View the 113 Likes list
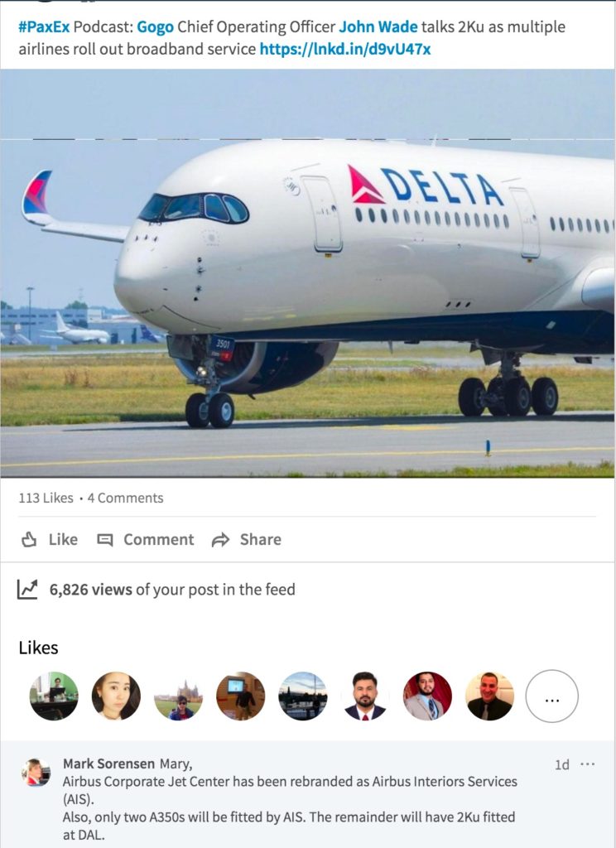Viewport: 616px width, 848px height. click(46, 498)
